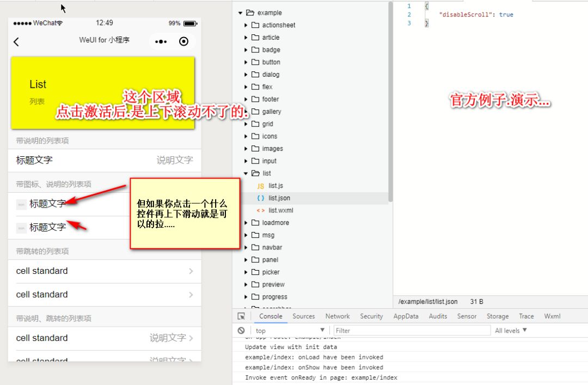
Task: Tap 标题文字 row with 说明文字 description
Action: tap(105, 160)
